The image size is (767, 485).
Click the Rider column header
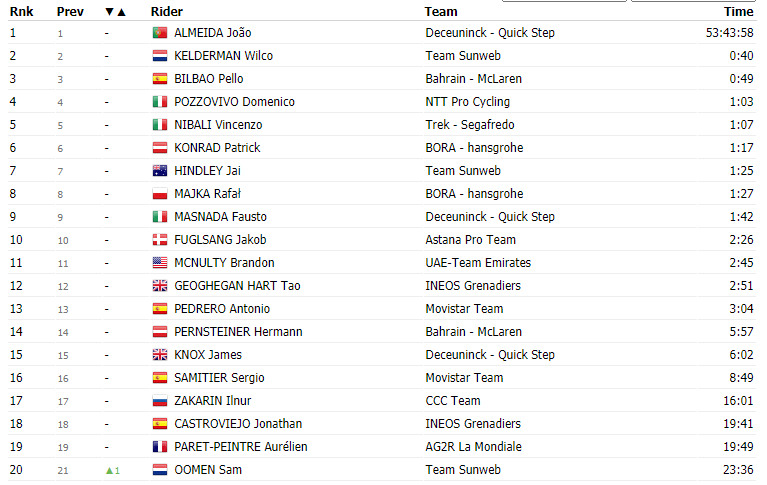tap(166, 12)
